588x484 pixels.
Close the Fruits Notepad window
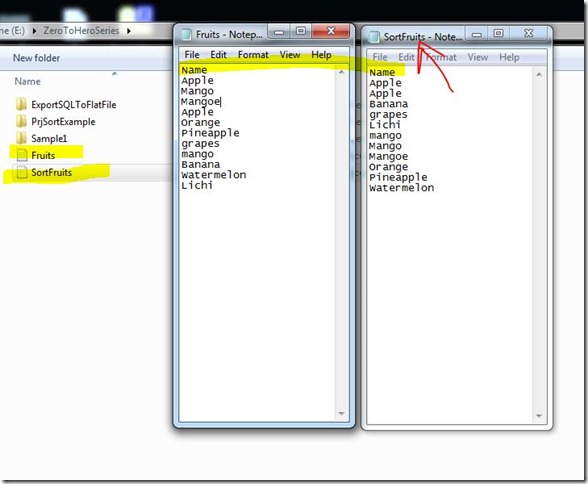pos(331,31)
